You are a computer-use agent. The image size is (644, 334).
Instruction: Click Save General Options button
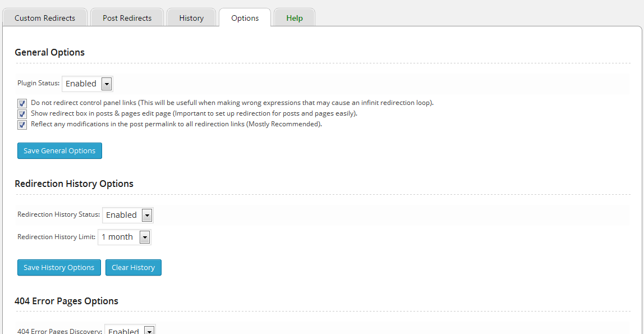pyautogui.click(x=59, y=150)
